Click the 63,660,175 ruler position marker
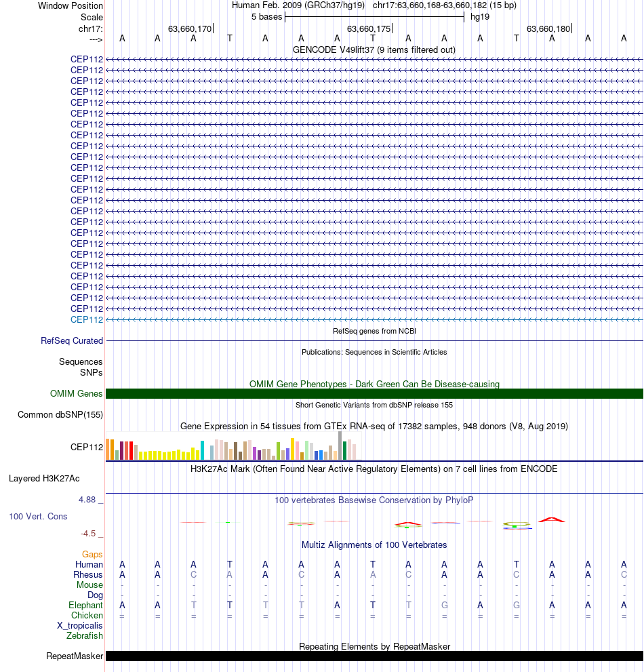The height and width of the screenshot is (672, 644). click(369, 28)
